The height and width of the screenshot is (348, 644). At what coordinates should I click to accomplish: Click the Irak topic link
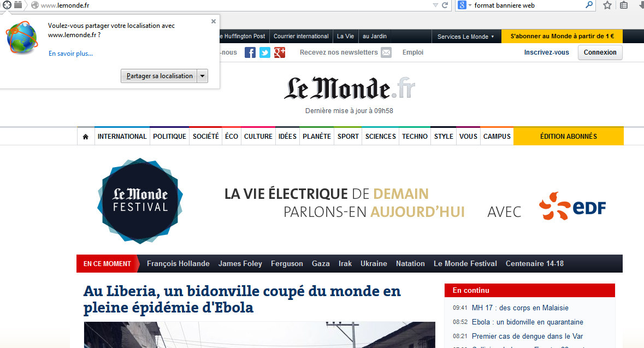pyautogui.click(x=345, y=264)
